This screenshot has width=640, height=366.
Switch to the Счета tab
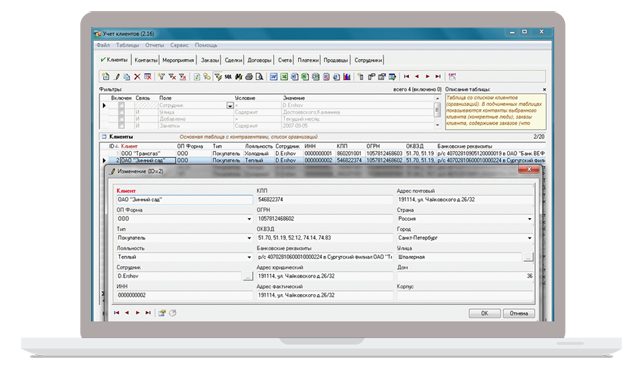(x=284, y=60)
